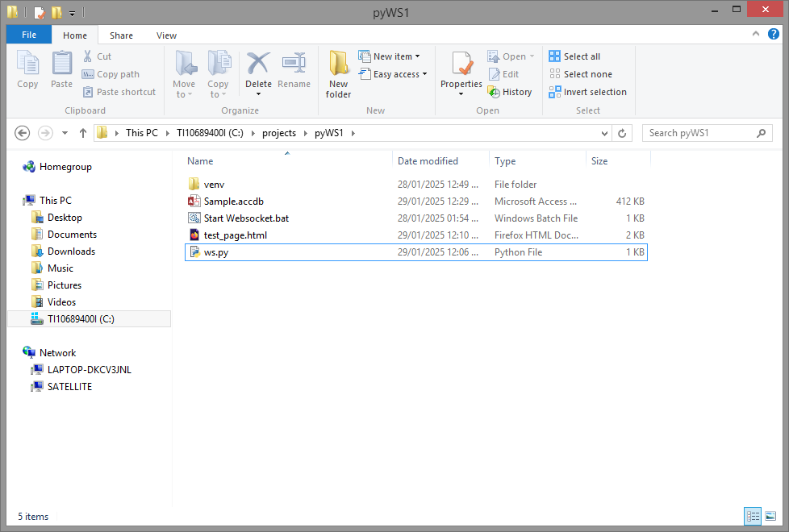The height and width of the screenshot is (532, 789).
Task: Expand breadcrumb arrow after pyWS1
Action: tap(353, 133)
